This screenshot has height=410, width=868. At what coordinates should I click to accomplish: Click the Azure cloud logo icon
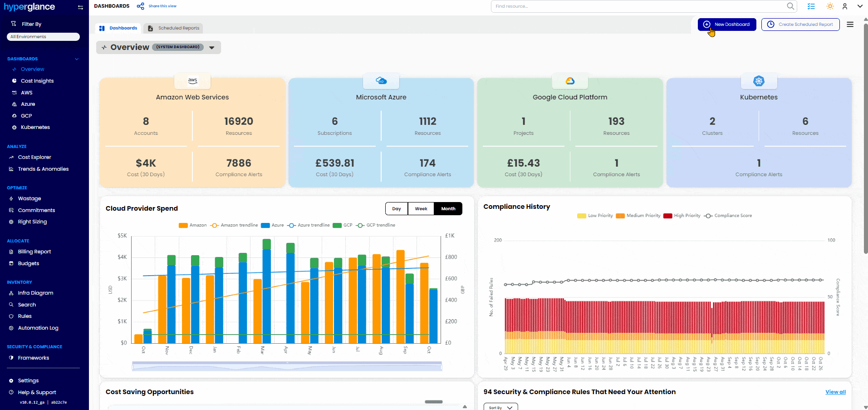[x=381, y=81]
